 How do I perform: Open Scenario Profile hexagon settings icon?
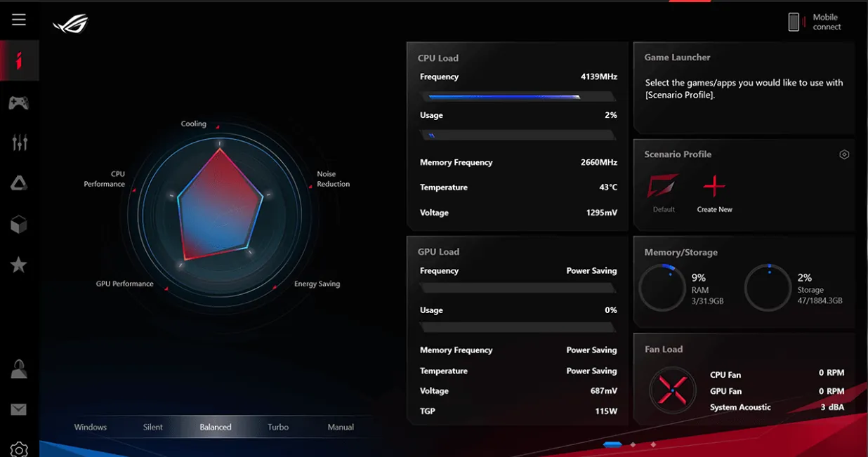pyautogui.click(x=844, y=154)
